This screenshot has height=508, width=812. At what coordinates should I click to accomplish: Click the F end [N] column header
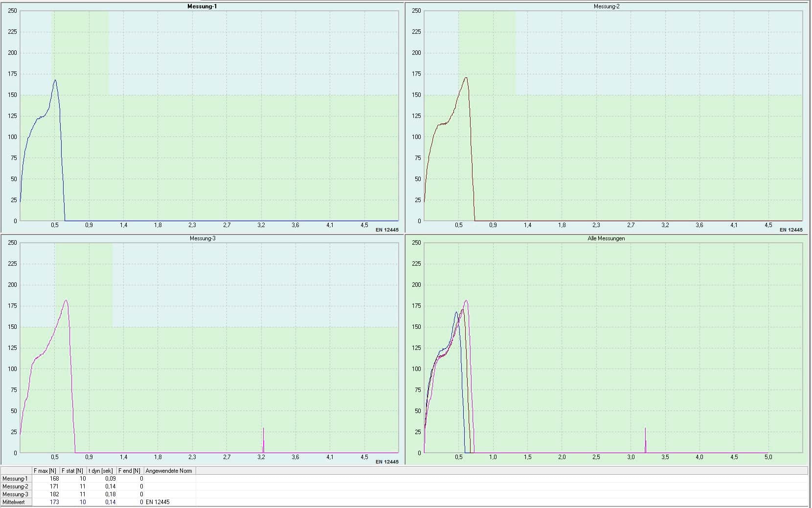(129, 471)
